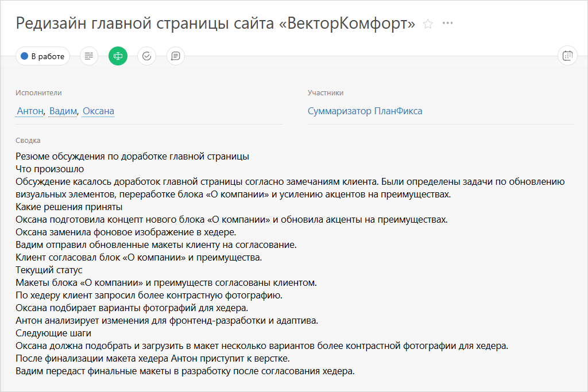Open comments using the speech bubble icon
This screenshot has width=588, height=392.
175,56
